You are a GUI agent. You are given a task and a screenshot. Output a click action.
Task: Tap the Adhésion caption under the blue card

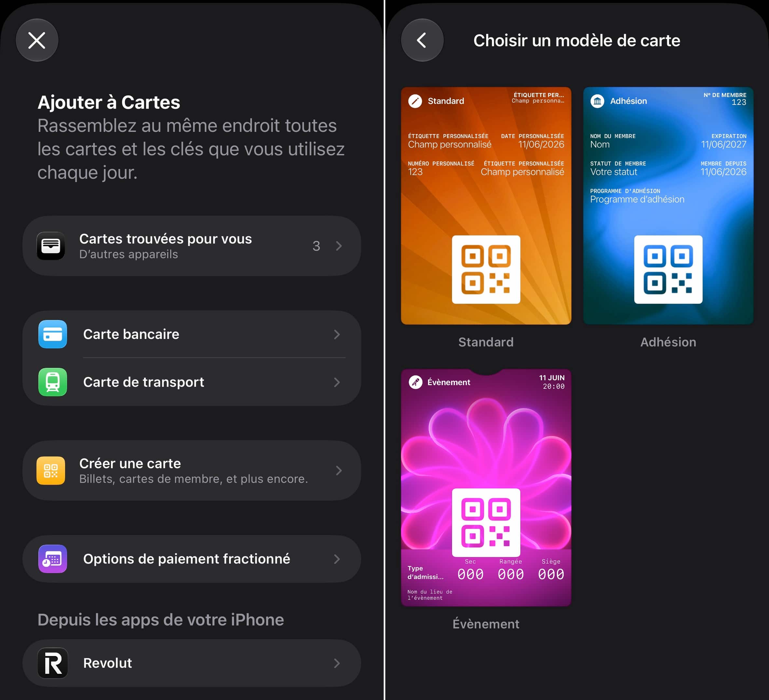[x=668, y=342]
